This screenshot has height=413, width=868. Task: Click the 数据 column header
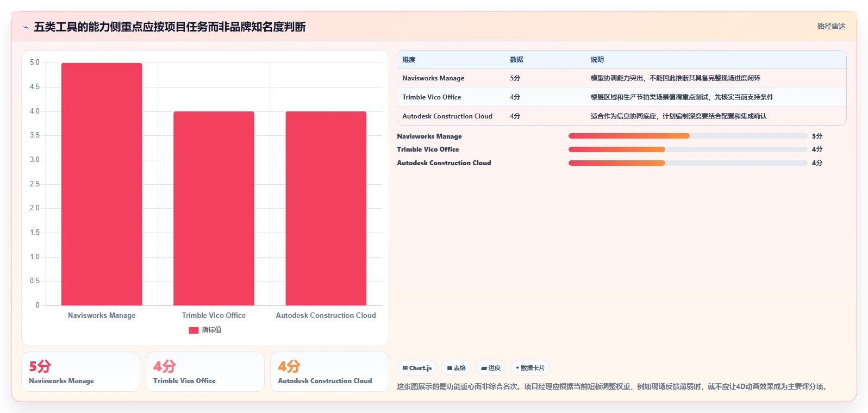(x=516, y=60)
